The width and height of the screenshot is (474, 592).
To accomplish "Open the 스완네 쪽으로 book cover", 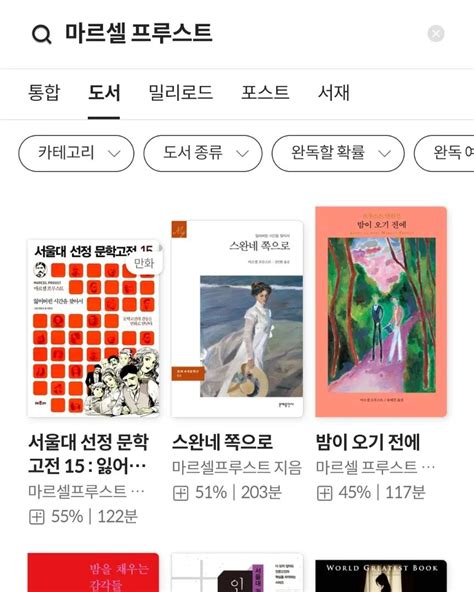I will [x=237, y=319].
